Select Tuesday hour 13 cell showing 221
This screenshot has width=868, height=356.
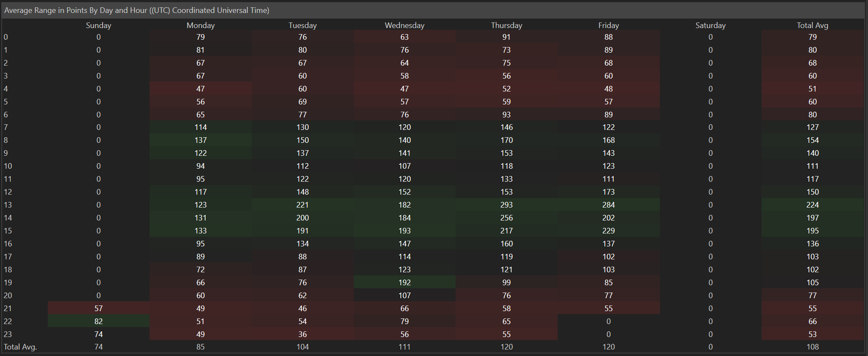(303, 205)
